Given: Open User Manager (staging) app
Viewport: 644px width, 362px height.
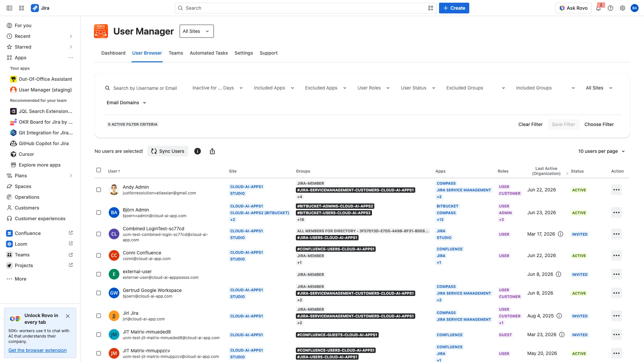Looking at the screenshot, I should click(x=41, y=90).
